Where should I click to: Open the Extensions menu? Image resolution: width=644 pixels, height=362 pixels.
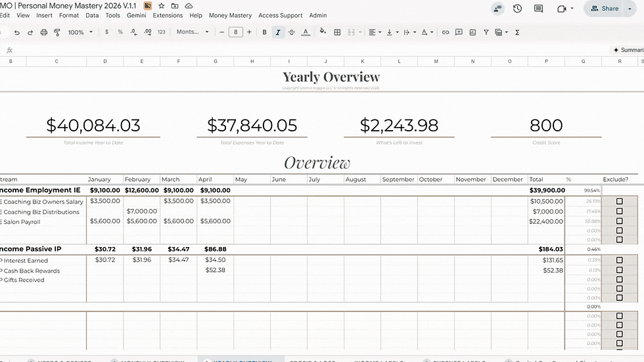pyautogui.click(x=168, y=15)
